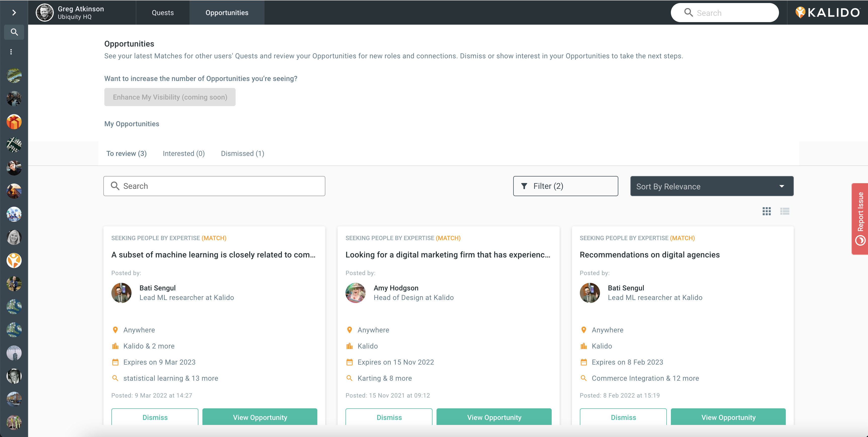The width and height of the screenshot is (868, 437).
Task: Click 'statistical learning & 13 more' expertise
Action: tap(171, 378)
